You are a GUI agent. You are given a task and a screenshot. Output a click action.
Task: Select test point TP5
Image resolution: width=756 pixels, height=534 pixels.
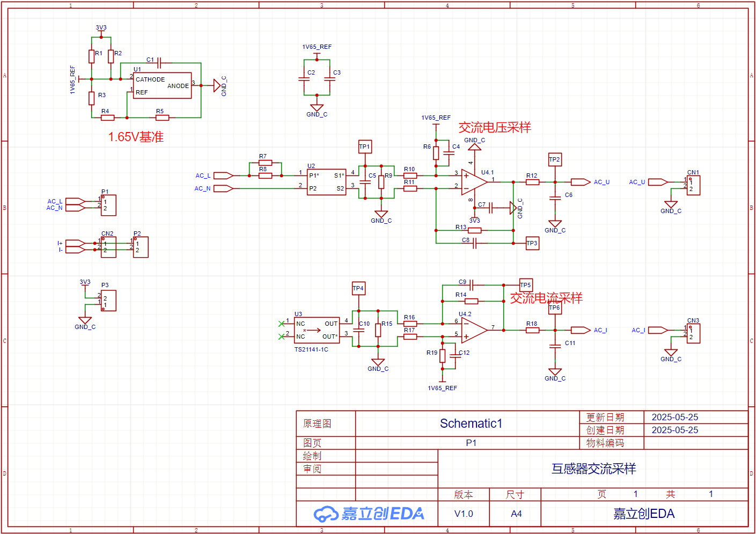(526, 285)
